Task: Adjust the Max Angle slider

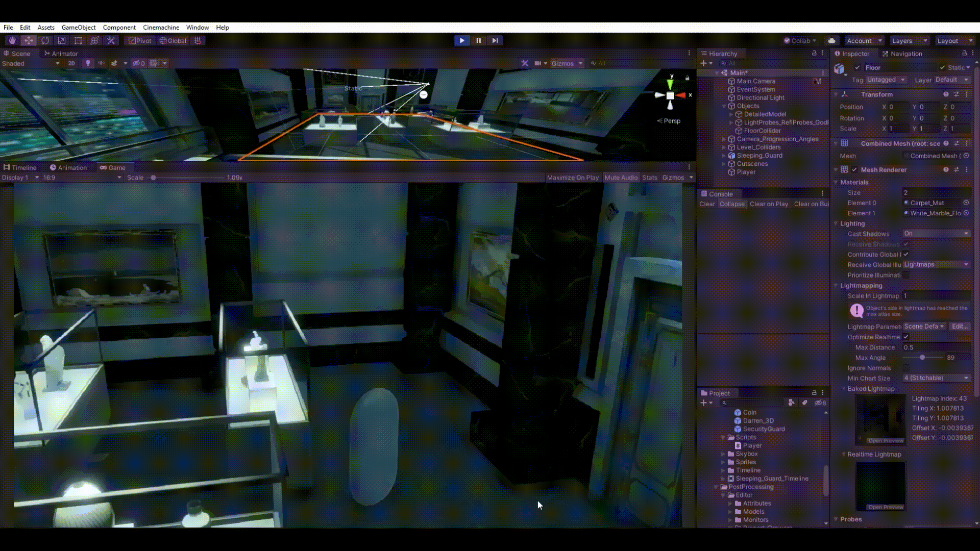Action: (922, 358)
